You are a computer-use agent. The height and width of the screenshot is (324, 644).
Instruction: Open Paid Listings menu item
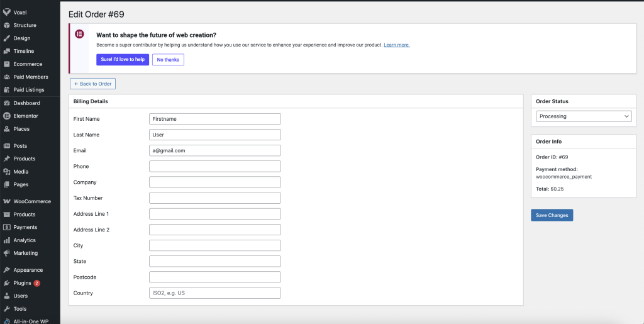[28, 90]
